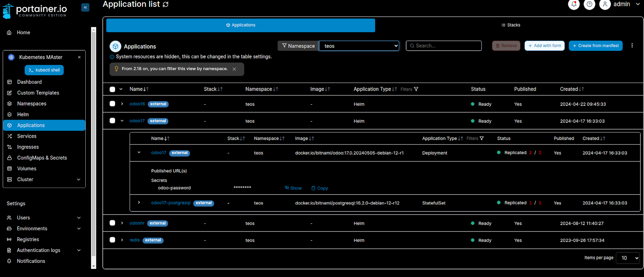Open the odoo16 application link

(137, 104)
